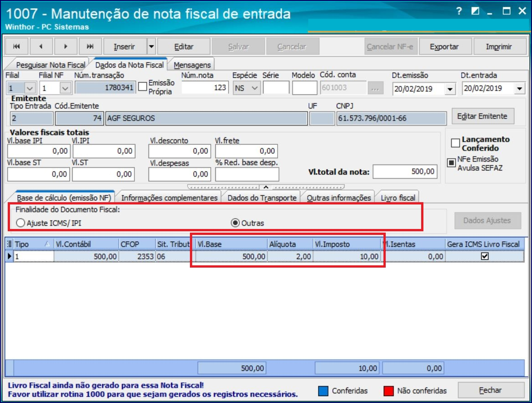Toggle Gera ICMS Livro Fiscal checkbox in row

485,256
